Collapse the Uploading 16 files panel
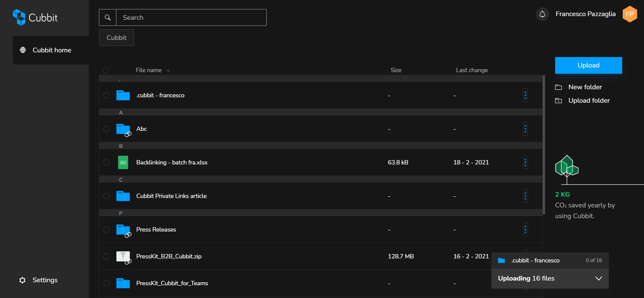Viewport: 644px width, 298px height. tap(598, 278)
